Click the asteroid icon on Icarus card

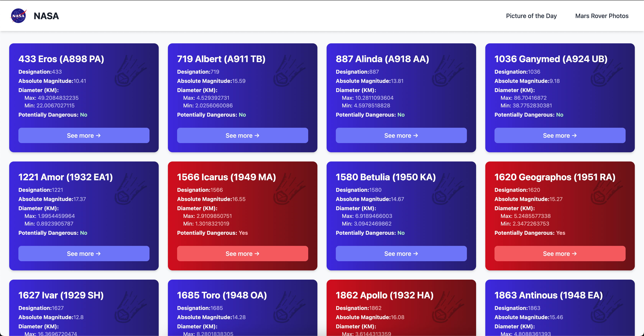click(289, 189)
